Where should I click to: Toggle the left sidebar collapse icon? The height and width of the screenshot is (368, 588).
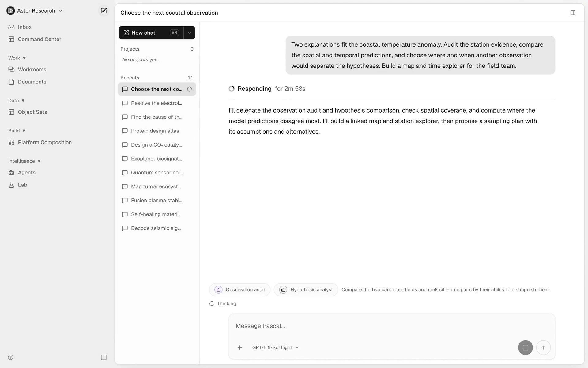104,357
